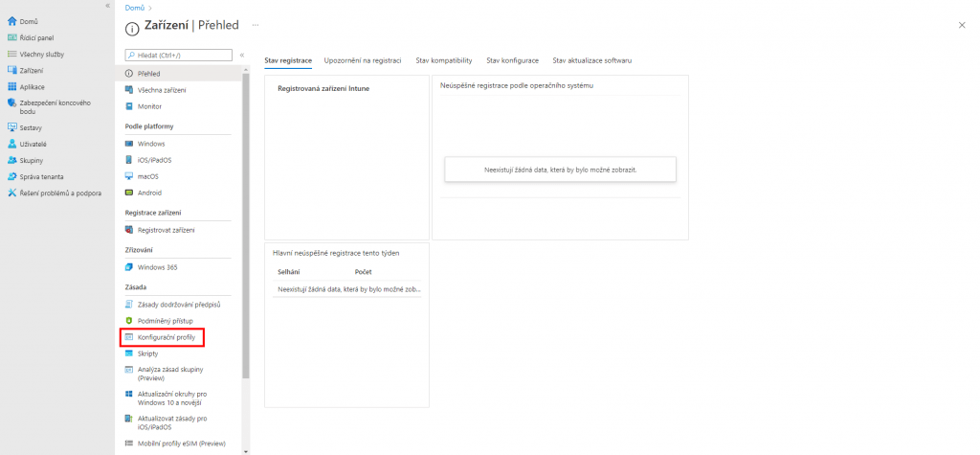Collapse the Zařízení submenu panel chevron
The width and height of the screenshot is (980, 455).
coord(241,56)
